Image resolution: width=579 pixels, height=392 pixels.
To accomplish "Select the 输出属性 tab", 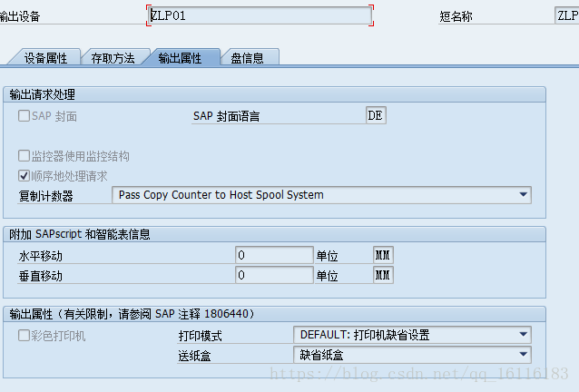I will point(180,58).
